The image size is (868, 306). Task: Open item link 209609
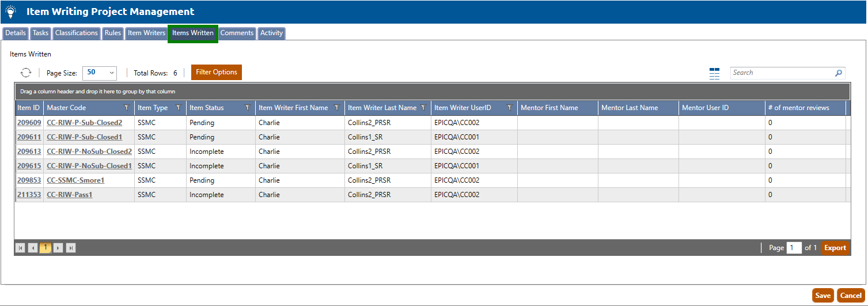tap(29, 123)
